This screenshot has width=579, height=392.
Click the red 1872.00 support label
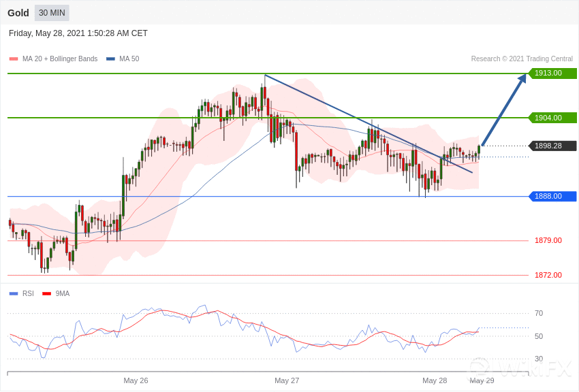[x=548, y=275]
